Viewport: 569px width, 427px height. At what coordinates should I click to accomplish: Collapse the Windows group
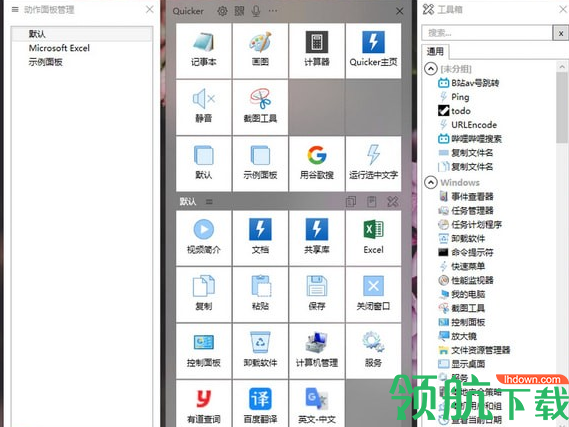(x=431, y=182)
